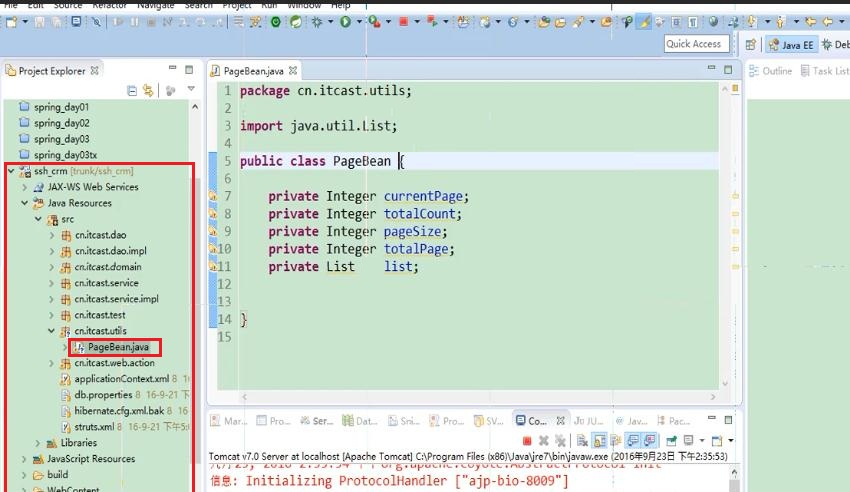Click the Debug bug icon
850x492 pixels.
coord(317,22)
